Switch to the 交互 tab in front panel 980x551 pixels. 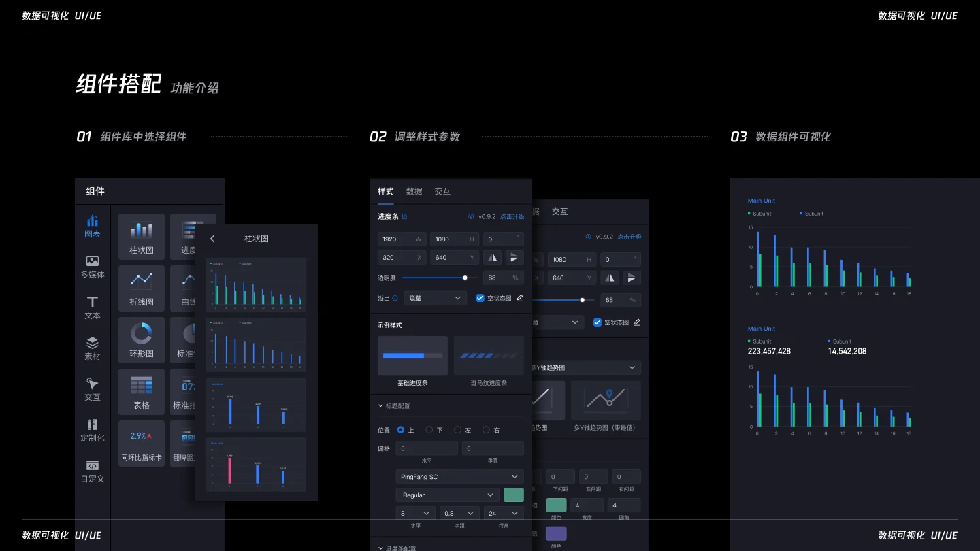point(442,191)
